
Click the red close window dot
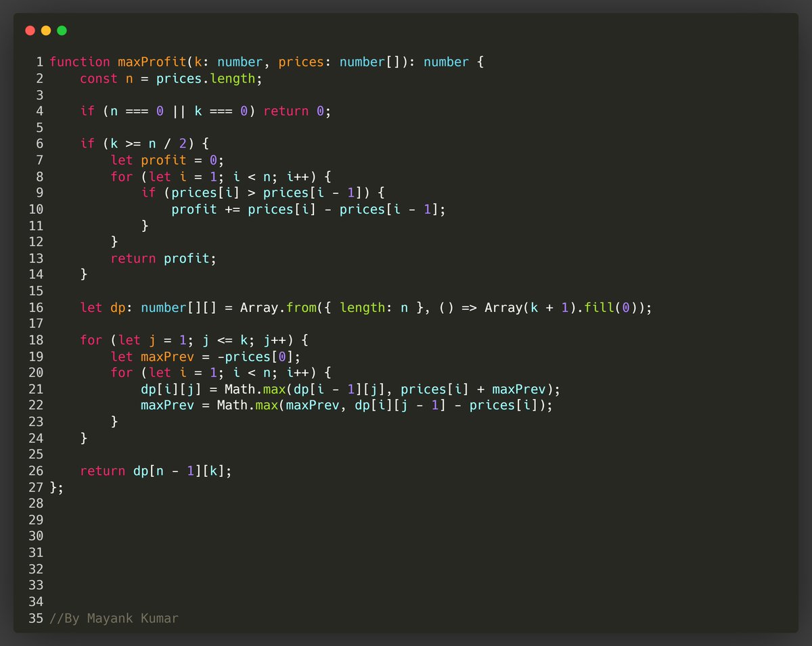coord(30,30)
